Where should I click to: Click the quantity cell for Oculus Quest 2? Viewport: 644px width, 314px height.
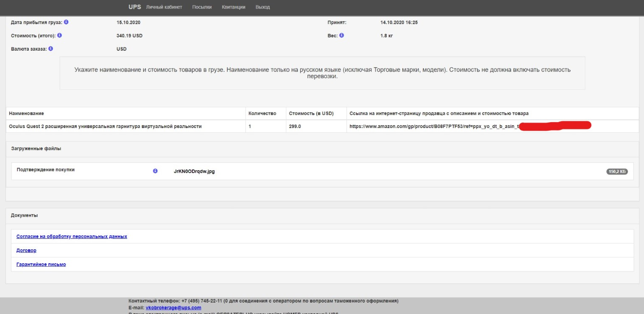pyautogui.click(x=266, y=126)
